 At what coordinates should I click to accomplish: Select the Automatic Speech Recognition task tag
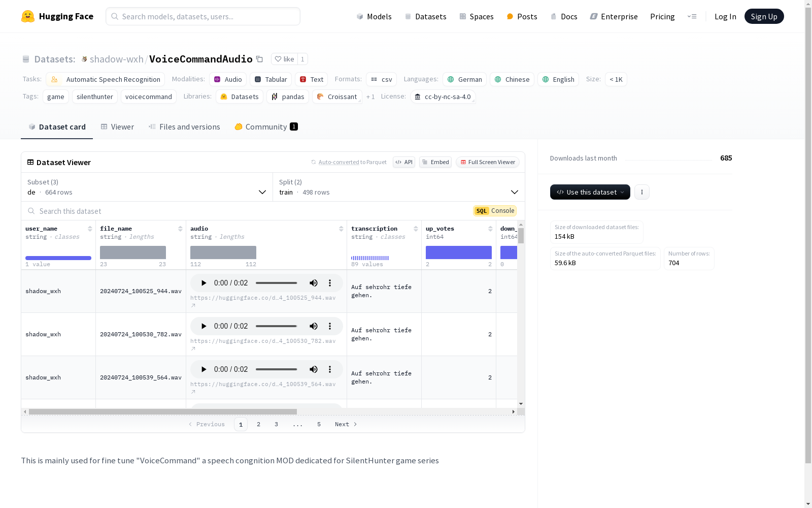(106, 79)
